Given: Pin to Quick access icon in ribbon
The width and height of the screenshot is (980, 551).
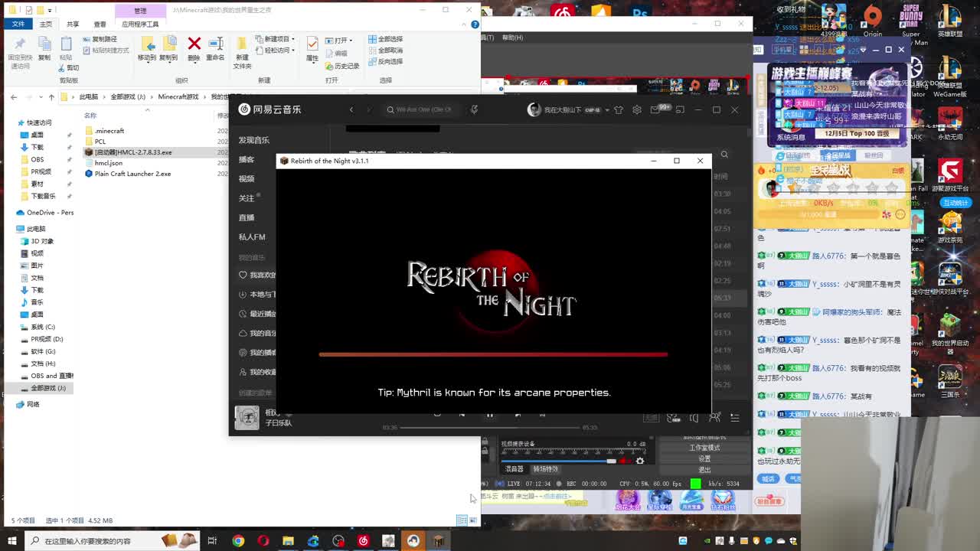Looking at the screenshot, I should (x=20, y=44).
